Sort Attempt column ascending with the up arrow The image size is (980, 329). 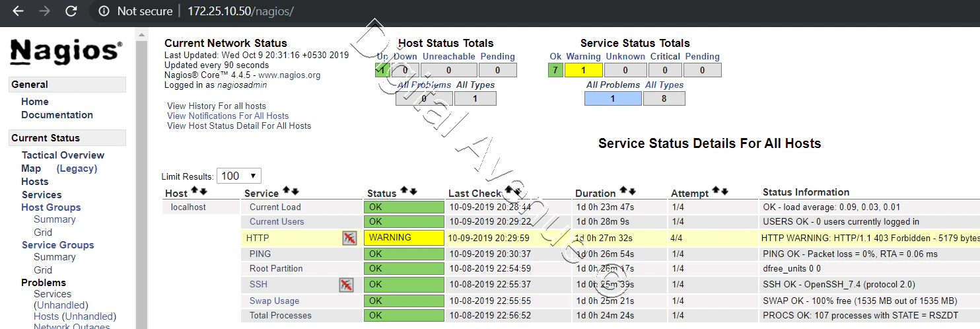(716, 191)
